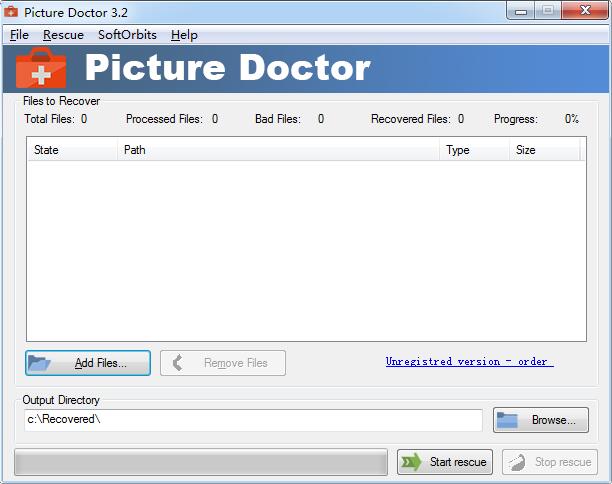612x484 pixels.
Task: Click the Processed Files: label
Action: click(164, 119)
